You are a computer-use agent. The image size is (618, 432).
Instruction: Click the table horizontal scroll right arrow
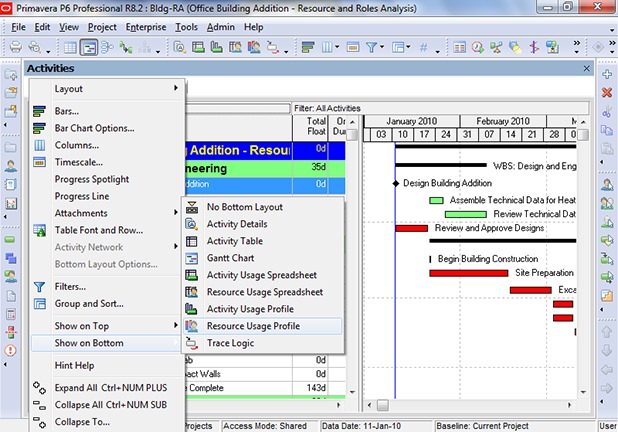(x=338, y=405)
